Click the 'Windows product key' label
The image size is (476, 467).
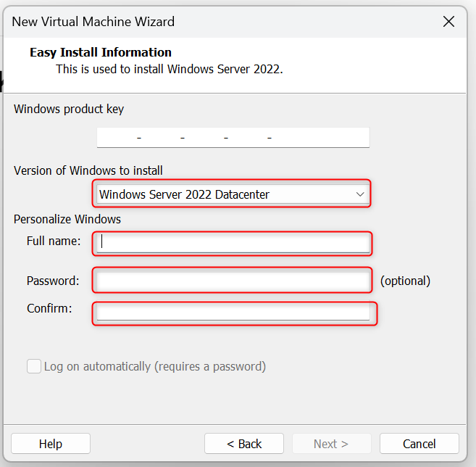(69, 109)
